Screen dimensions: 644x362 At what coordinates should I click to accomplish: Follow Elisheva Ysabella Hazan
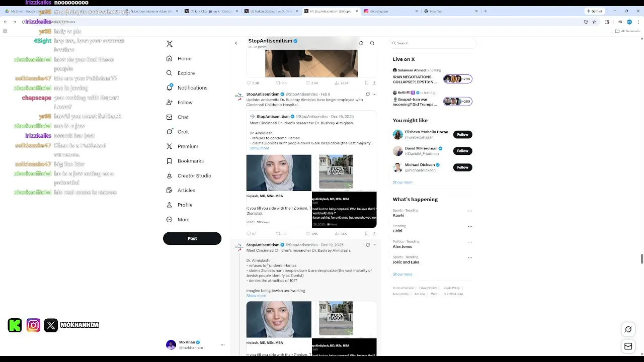pos(462,134)
